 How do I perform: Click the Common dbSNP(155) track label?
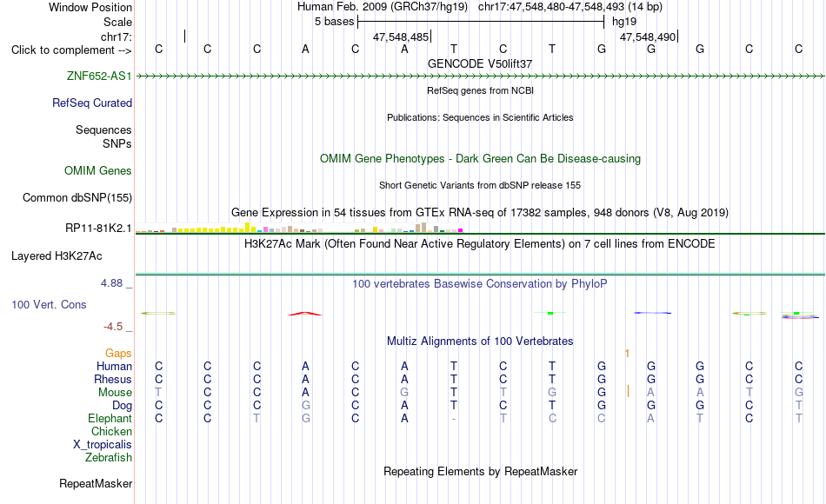point(77,197)
